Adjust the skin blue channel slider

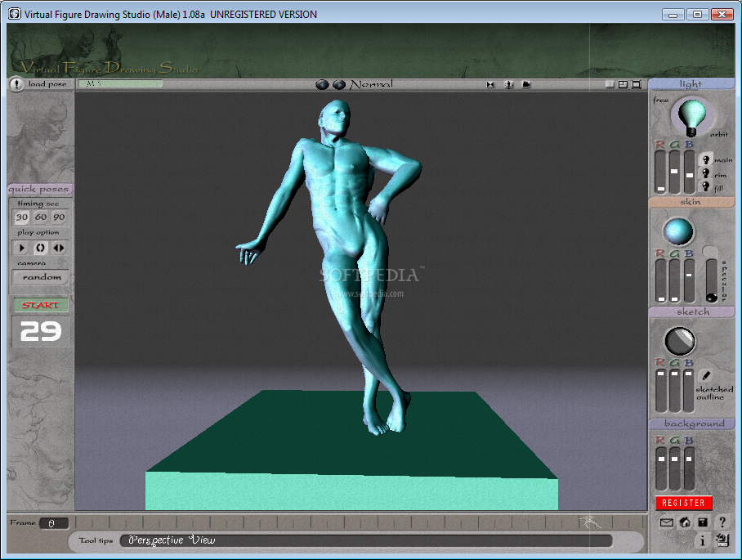point(690,280)
